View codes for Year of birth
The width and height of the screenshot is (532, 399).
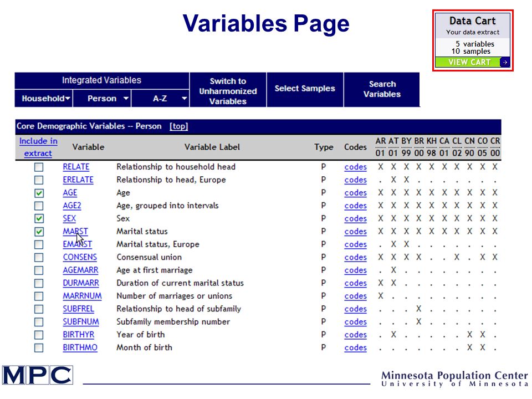click(356, 335)
